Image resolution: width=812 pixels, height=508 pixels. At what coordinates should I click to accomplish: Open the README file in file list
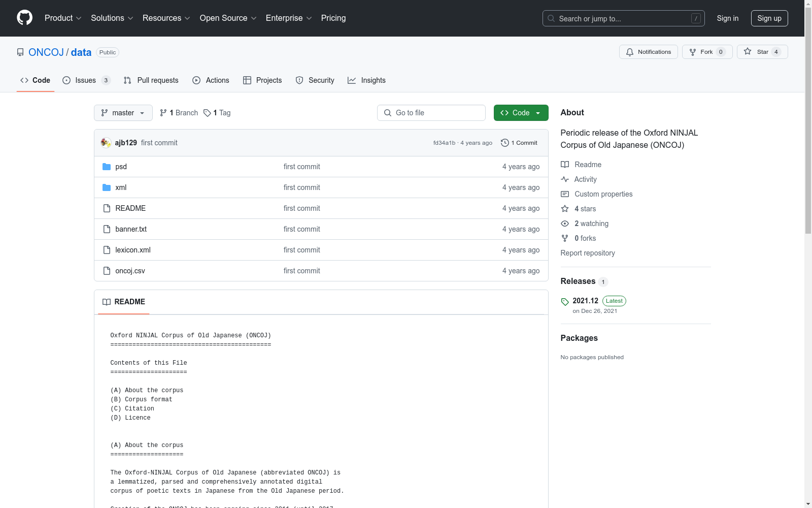pyautogui.click(x=130, y=208)
